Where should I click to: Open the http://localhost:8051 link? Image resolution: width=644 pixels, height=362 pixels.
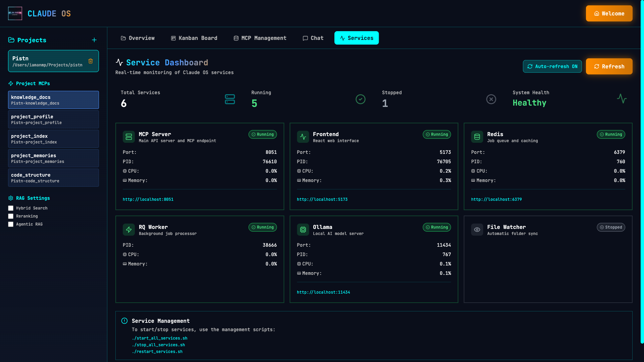click(x=148, y=199)
